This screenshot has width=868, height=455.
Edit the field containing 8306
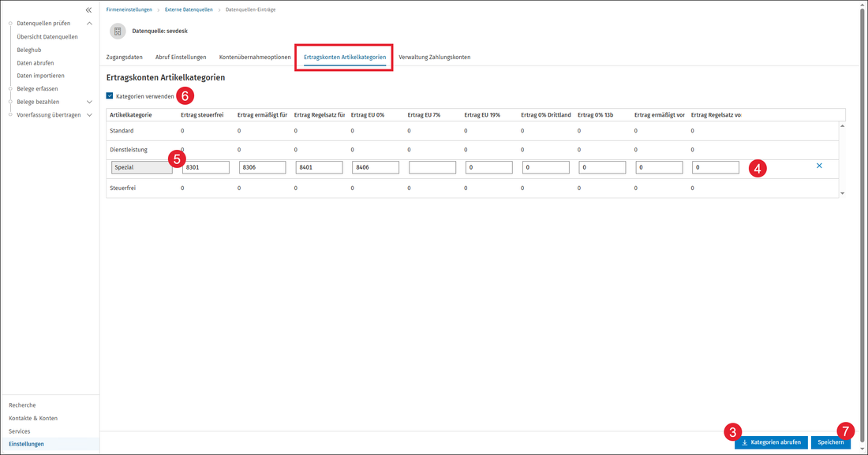pos(263,167)
